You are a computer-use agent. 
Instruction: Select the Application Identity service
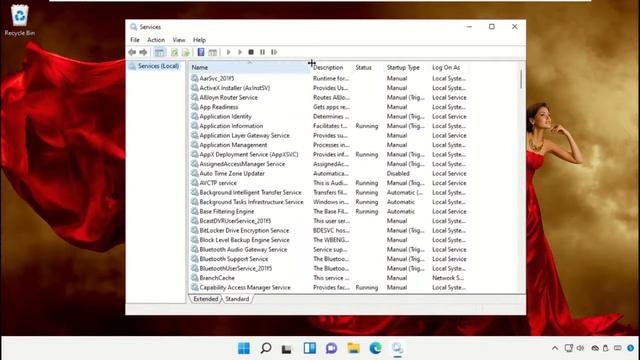(x=225, y=116)
